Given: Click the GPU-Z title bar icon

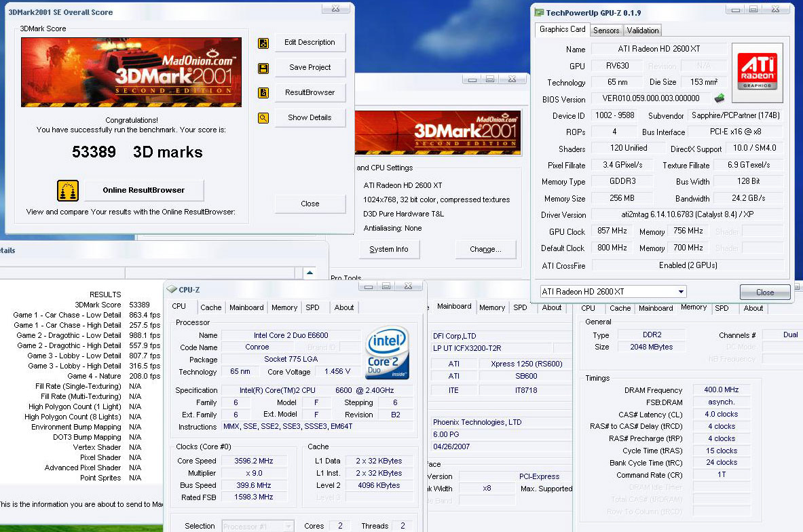Looking at the screenshot, I should (539, 12).
